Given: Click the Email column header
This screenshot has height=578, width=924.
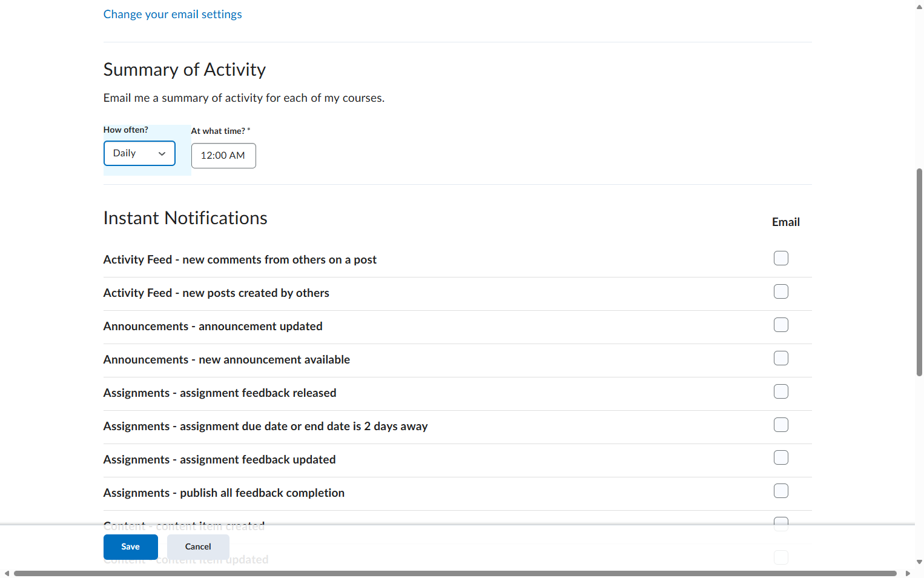Looking at the screenshot, I should pyautogui.click(x=786, y=222).
